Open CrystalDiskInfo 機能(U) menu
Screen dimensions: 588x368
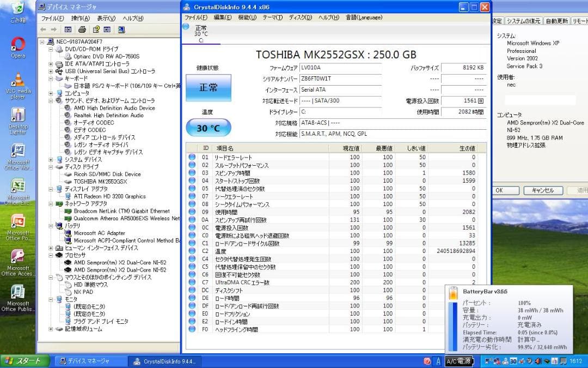(247, 17)
